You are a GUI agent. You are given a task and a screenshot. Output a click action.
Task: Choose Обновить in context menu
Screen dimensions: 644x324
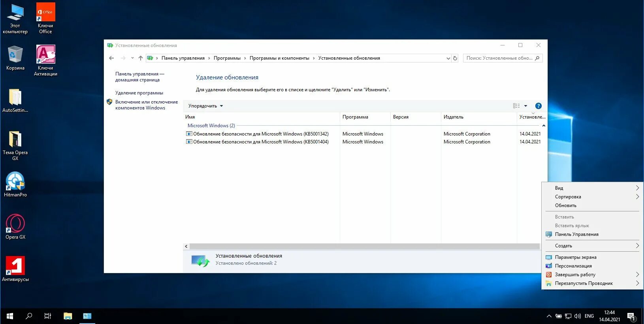coord(592,205)
